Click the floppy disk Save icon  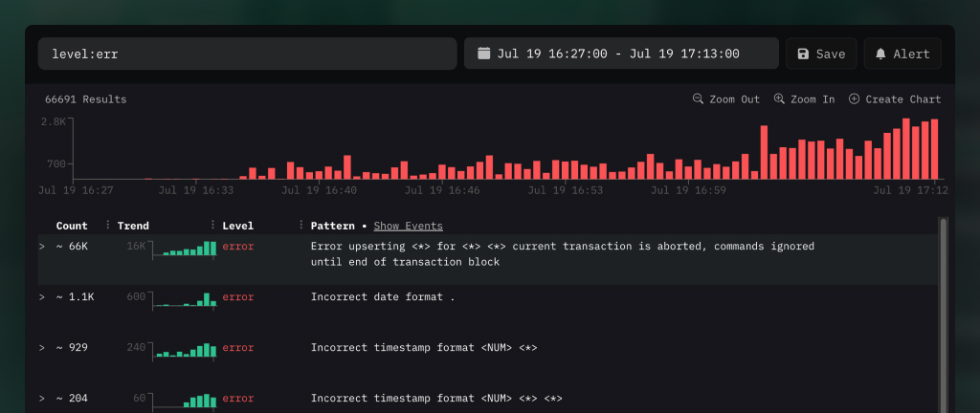click(x=804, y=54)
